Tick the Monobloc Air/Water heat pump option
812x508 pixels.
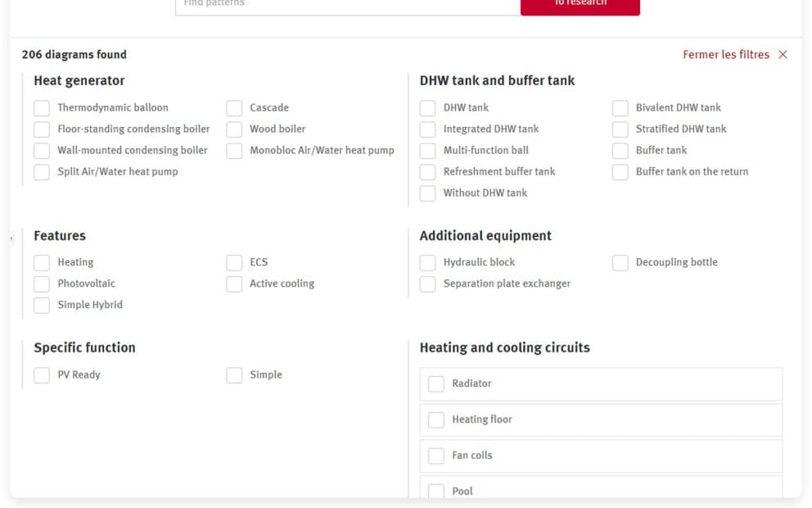click(234, 151)
